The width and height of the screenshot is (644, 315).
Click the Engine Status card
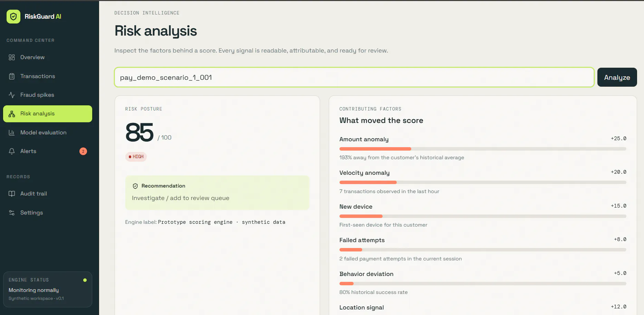click(48, 289)
